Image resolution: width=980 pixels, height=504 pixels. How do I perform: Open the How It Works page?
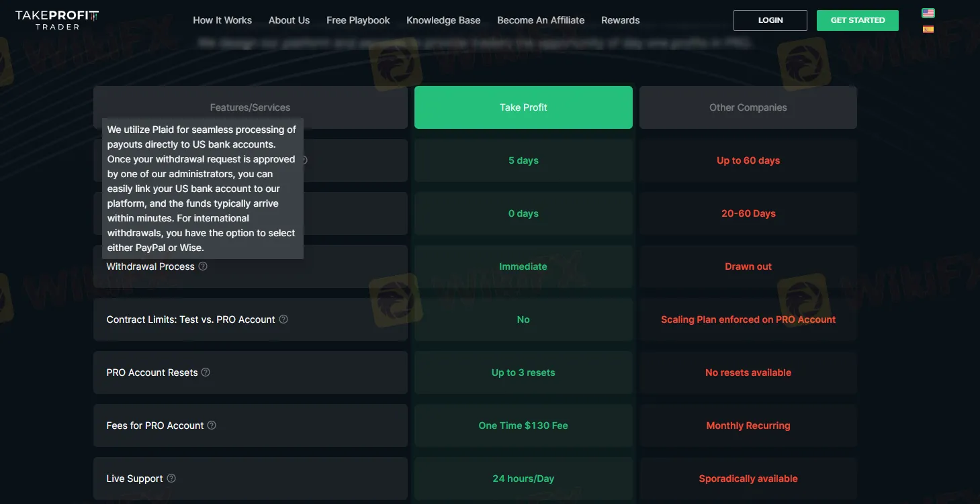(x=222, y=20)
